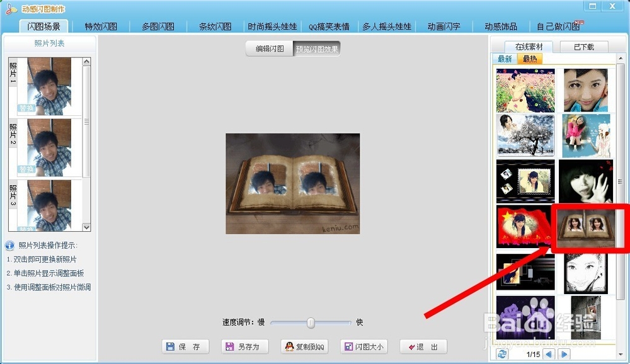Switch to 预览闪图效果 preview mode

pyautogui.click(x=317, y=47)
